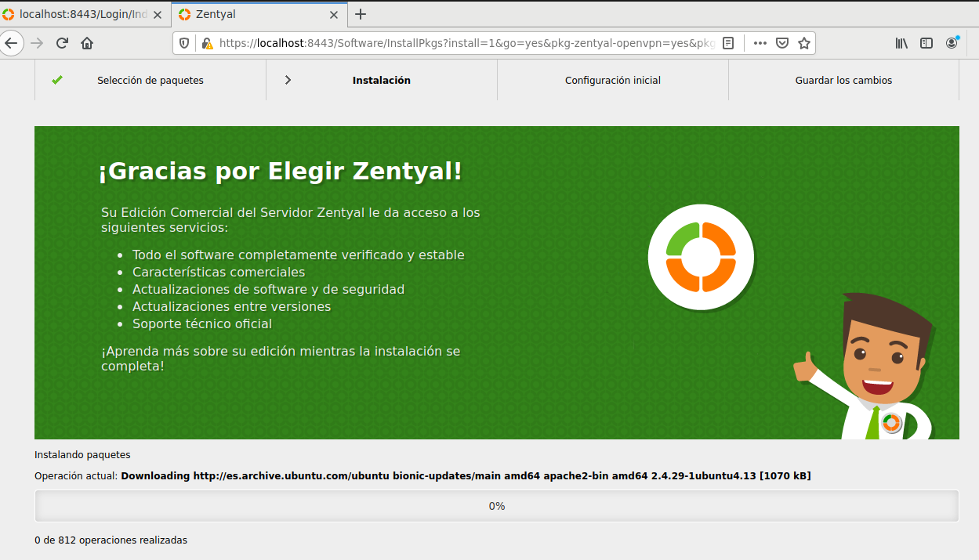Open tracking protection shield icon

coord(185,43)
